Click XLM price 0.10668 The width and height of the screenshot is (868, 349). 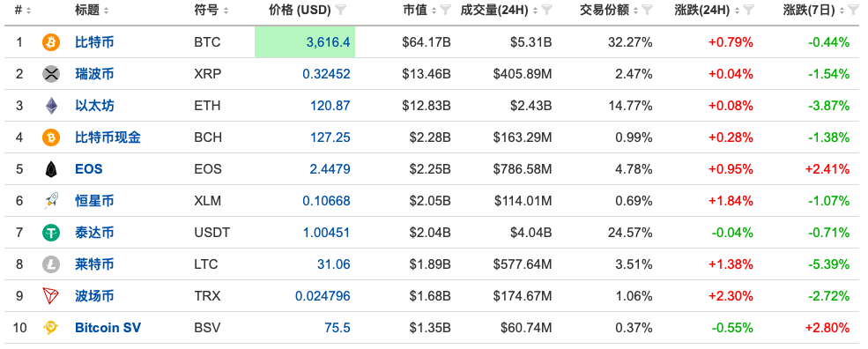(x=326, y=201)
